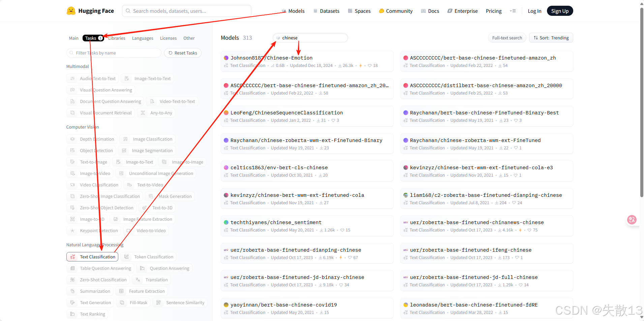644x321 pixels.
Task: Click the Translation task icon
Action: (x=138, y=280)
